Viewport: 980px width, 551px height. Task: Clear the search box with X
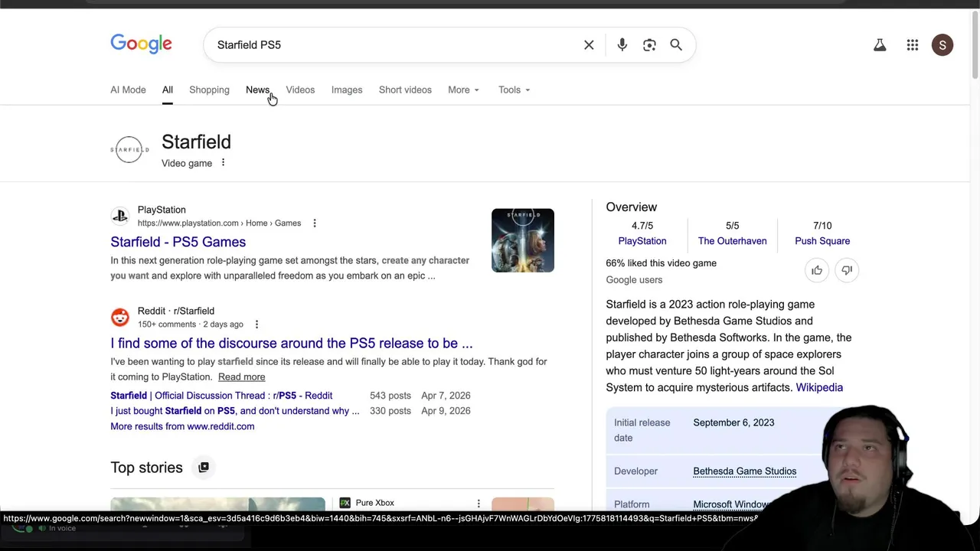pos(589,45)
